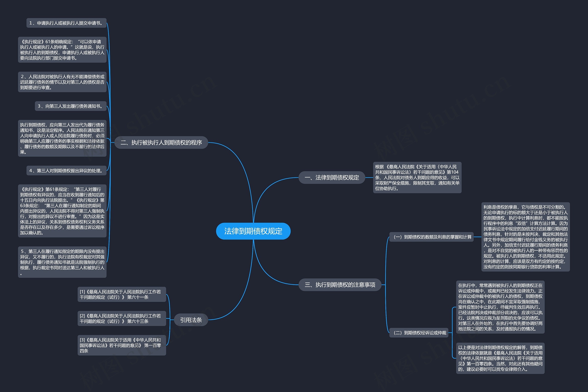Select citation [3] 第一百零四条 node
The height and width of the screenshot is (392, 588).
click(122, 345)
